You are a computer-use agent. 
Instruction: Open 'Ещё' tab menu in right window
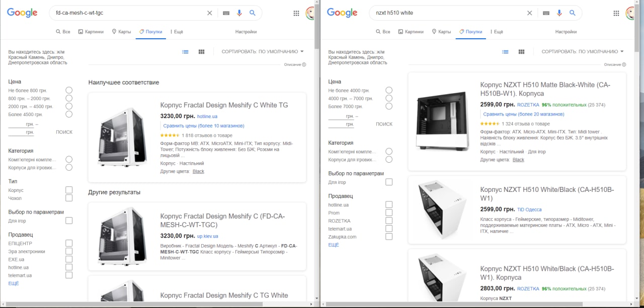coord(497,32)
